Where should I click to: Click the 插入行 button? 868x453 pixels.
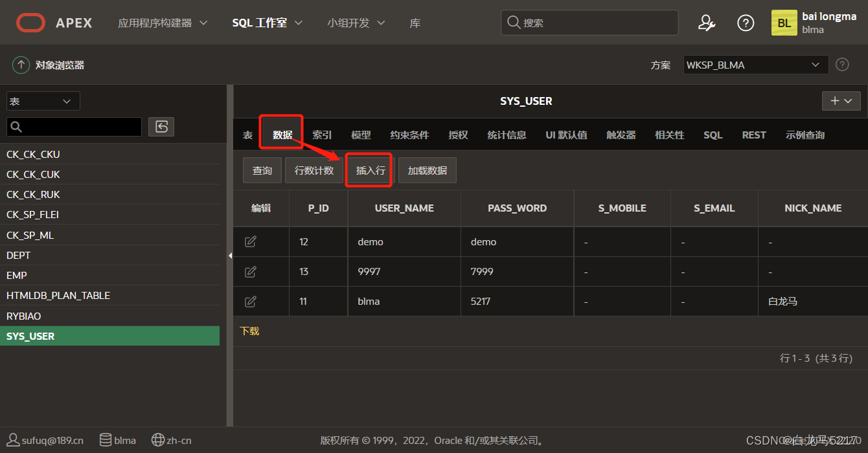(371, 171)
